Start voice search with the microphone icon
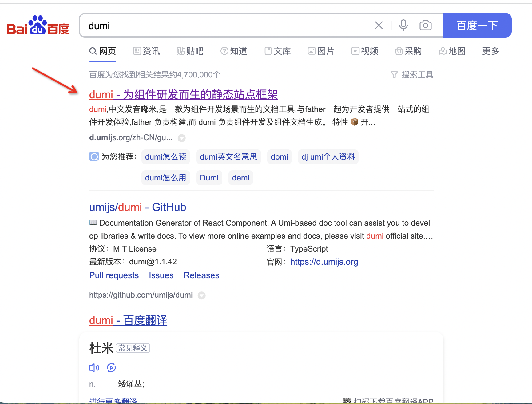The height and width of the screenshot is (404, 532). click(x=403, y=25)
